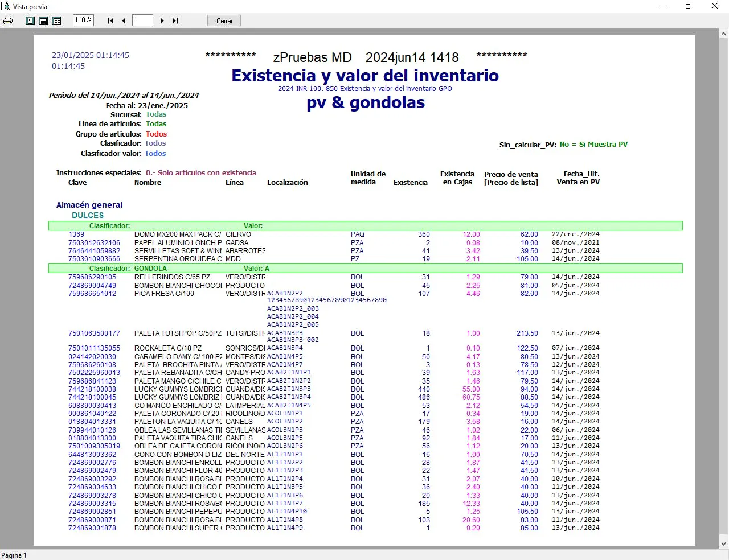
Task: Go to next page arrow
Action: (x=162, y=20)
